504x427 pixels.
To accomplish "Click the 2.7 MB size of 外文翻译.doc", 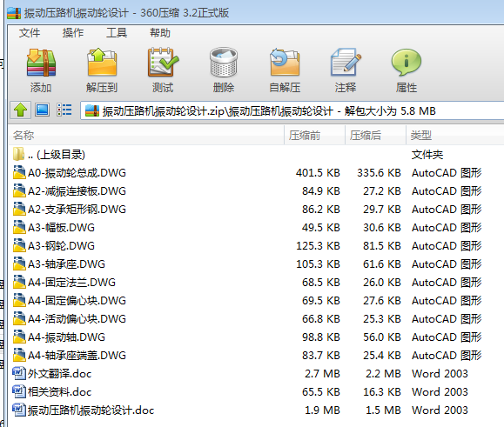I will click(322, 374).
